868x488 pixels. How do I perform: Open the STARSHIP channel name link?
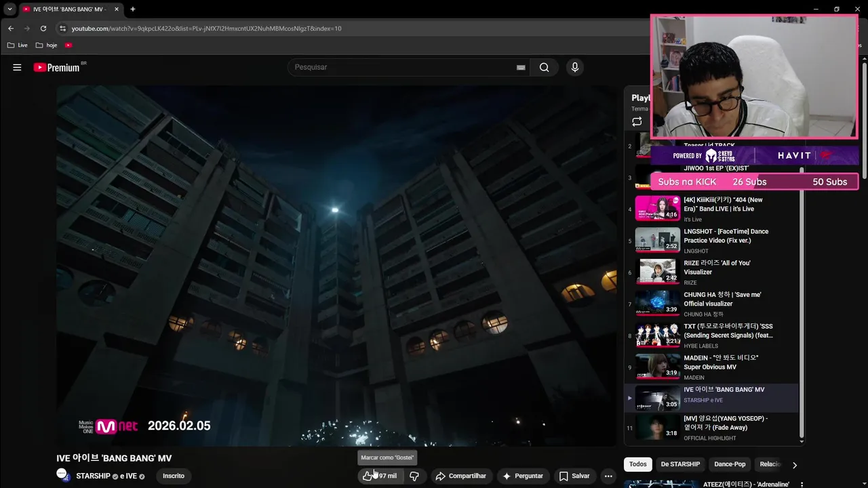(93, 476)
